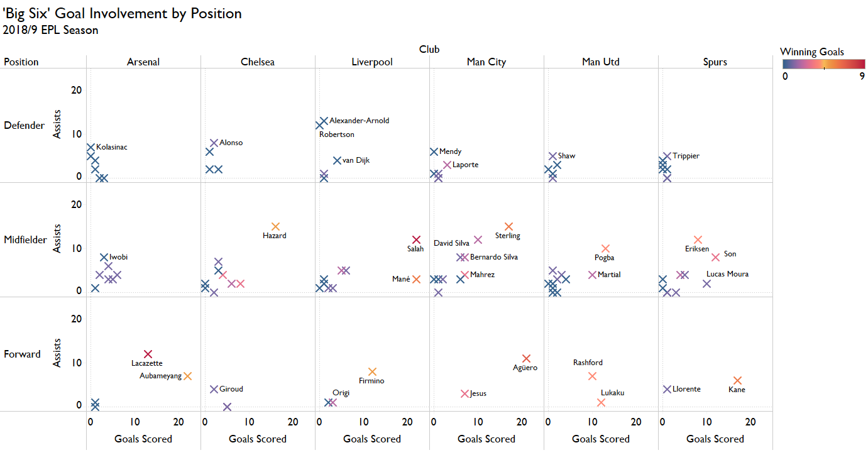Image resolution: width=868 pixels, height=455 pixels.
Task: Click van Dijk's X marker
Action: click(337, 161)
